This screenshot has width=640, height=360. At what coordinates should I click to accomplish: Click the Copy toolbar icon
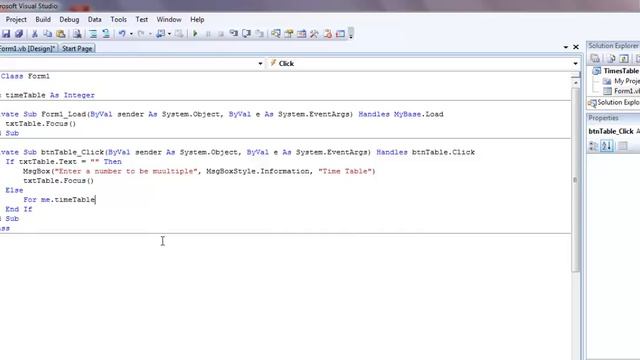click(47, 34)
